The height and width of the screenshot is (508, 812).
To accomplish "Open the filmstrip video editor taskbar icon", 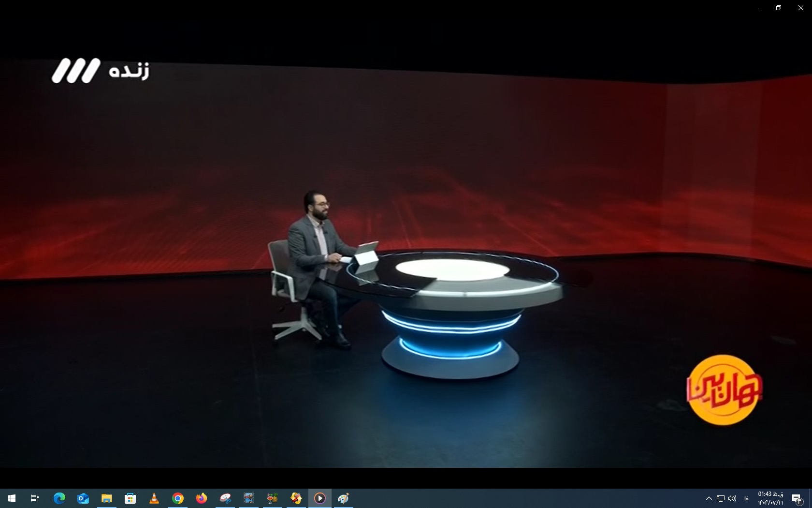I will coord(248,498).
